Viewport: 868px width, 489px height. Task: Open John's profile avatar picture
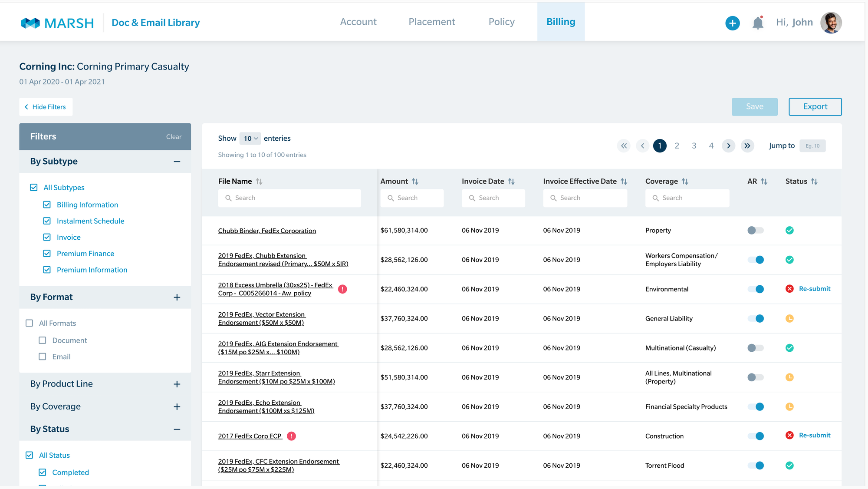(x=831, y=23)
